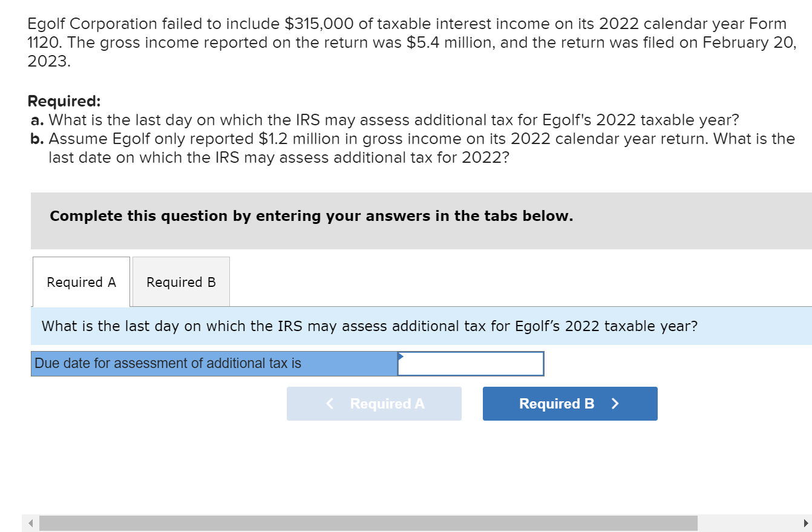The width and height of the screenshot is (812, 532).
Task: Select the Required A tab
Action: tap(80, 281)
